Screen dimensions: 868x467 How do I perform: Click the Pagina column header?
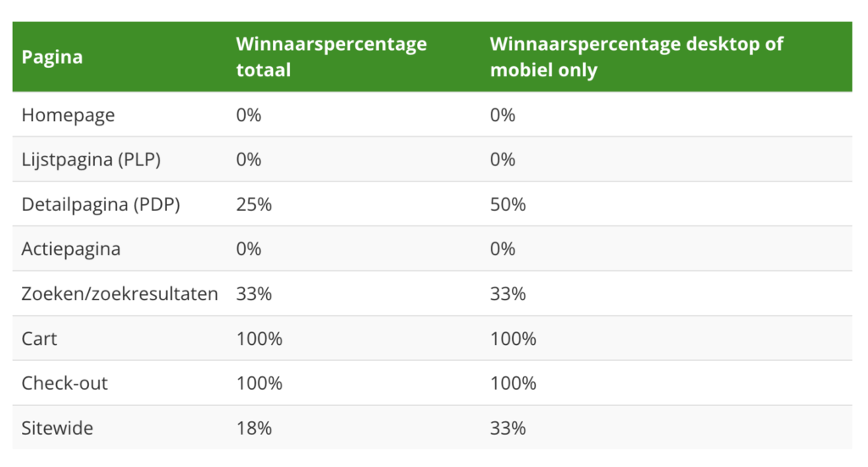tap(53, 58)
